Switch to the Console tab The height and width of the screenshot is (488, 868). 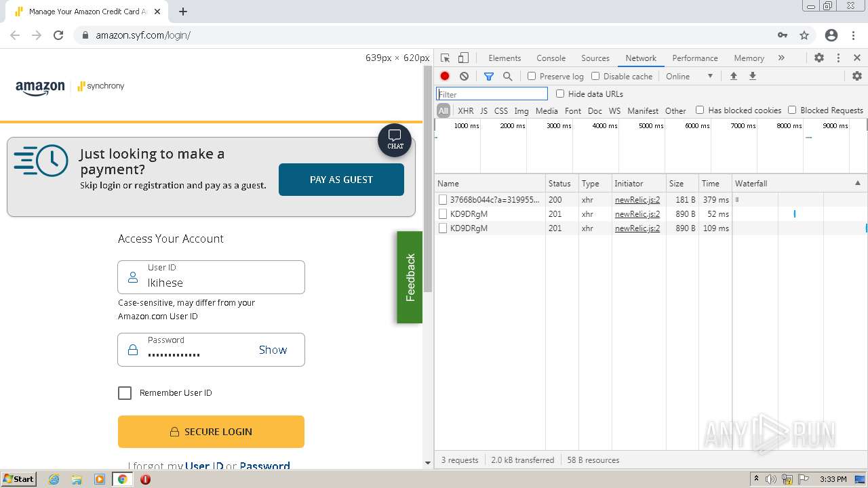click(x=551, y=58)
